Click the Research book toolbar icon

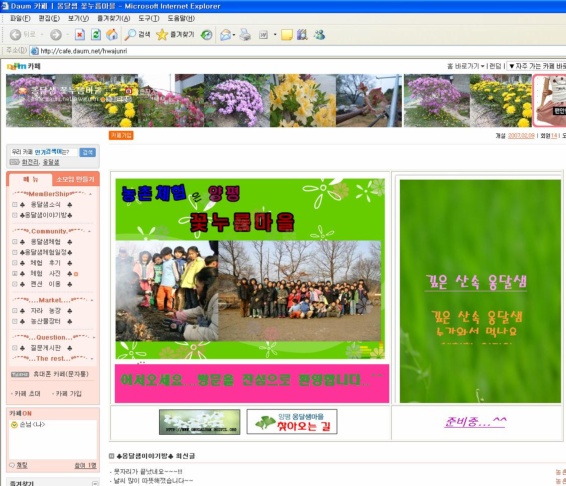(302, 35)
